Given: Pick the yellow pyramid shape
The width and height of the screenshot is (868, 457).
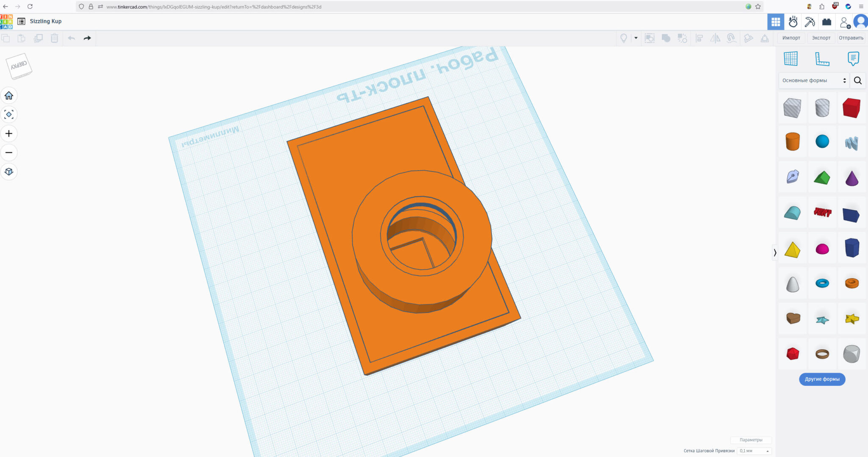Looking at the screenshot, I should point(792,249).
